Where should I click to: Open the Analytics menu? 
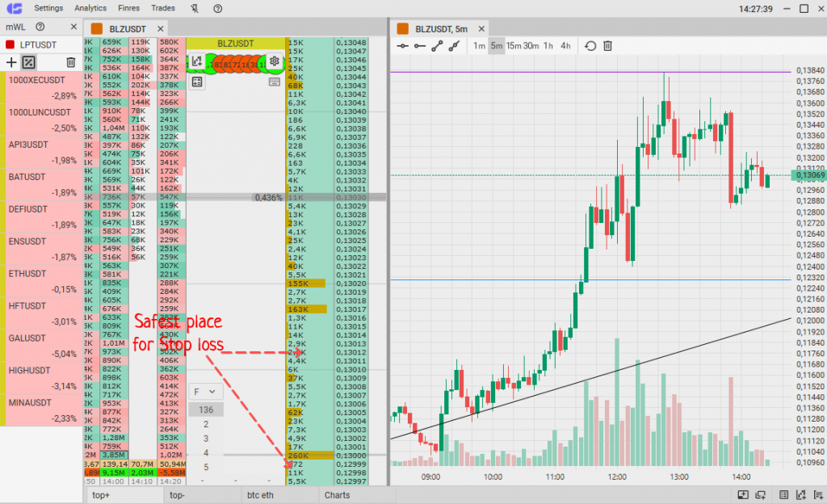point(90,8)
